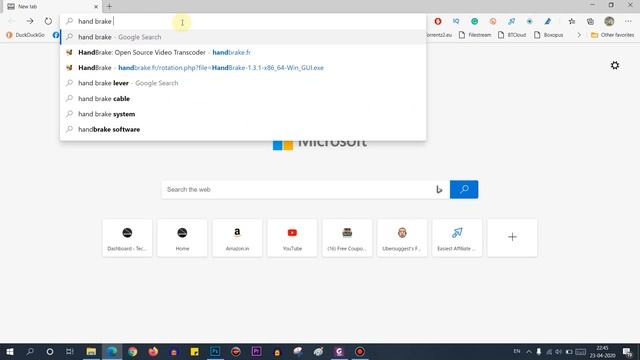Open Sticky Notes from taskbar
The height and width of the screenshot is (360, 640).
pyautogui.click(x=194, y=351)
